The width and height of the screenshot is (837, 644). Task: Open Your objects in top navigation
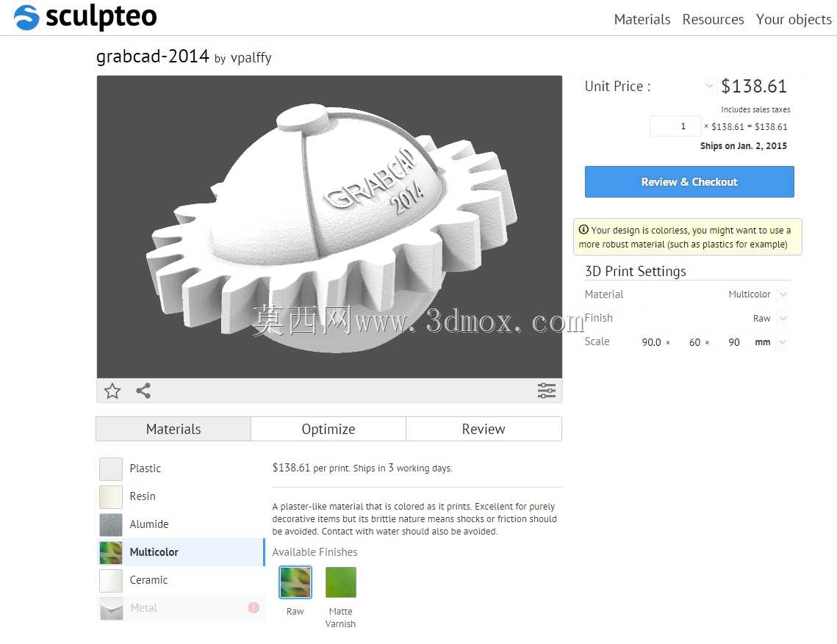[794, 19]
